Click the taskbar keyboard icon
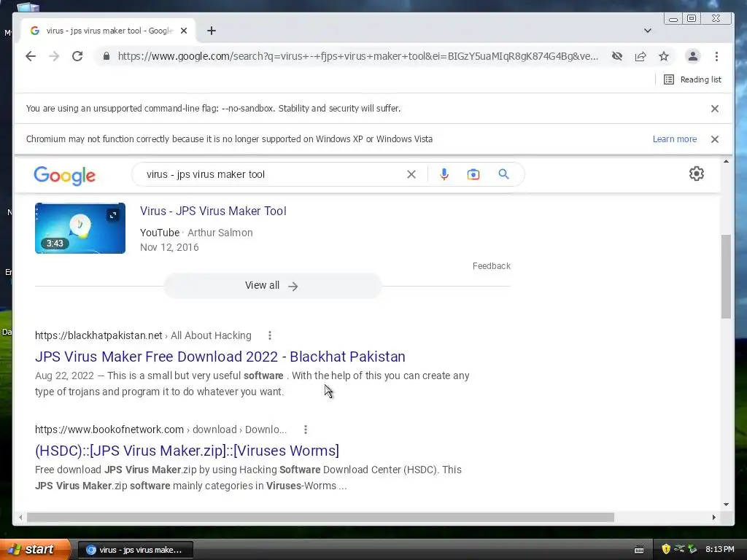 pos(639,550)
